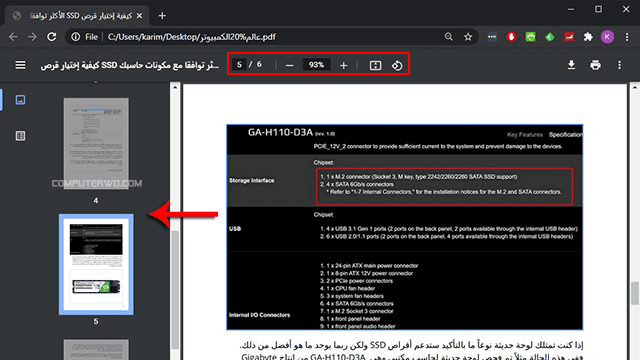This screenshot has width=640, height=360.
Task: Click the green square extension icon
Action: tap(530, 37)
